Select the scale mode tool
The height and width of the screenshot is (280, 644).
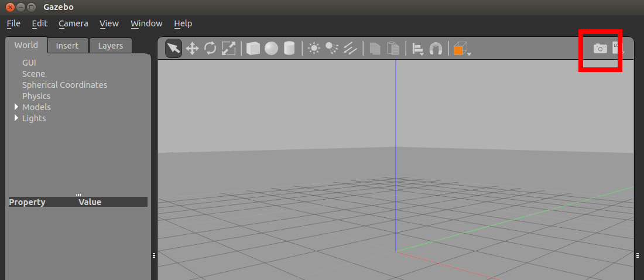[x=228, y=49]
